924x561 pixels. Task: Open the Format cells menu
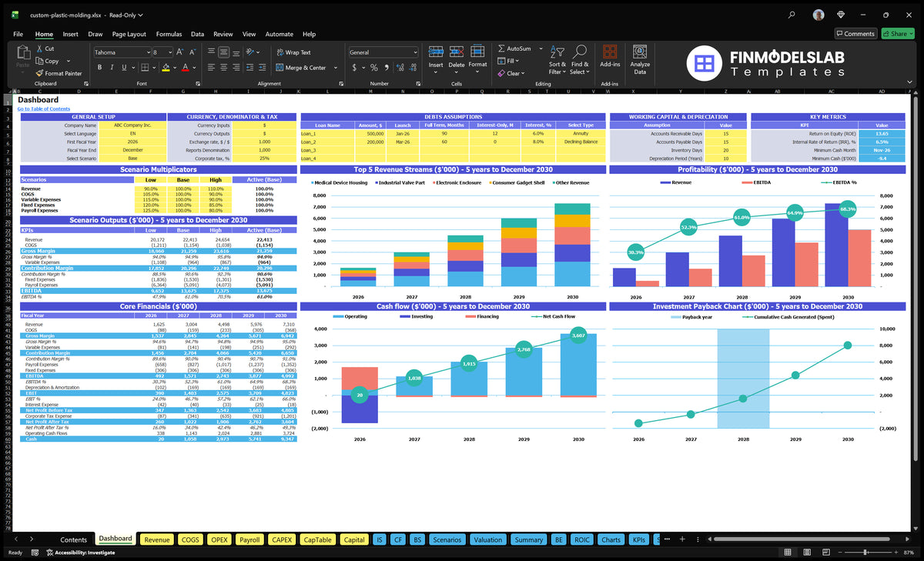click(x=477, y=57)
